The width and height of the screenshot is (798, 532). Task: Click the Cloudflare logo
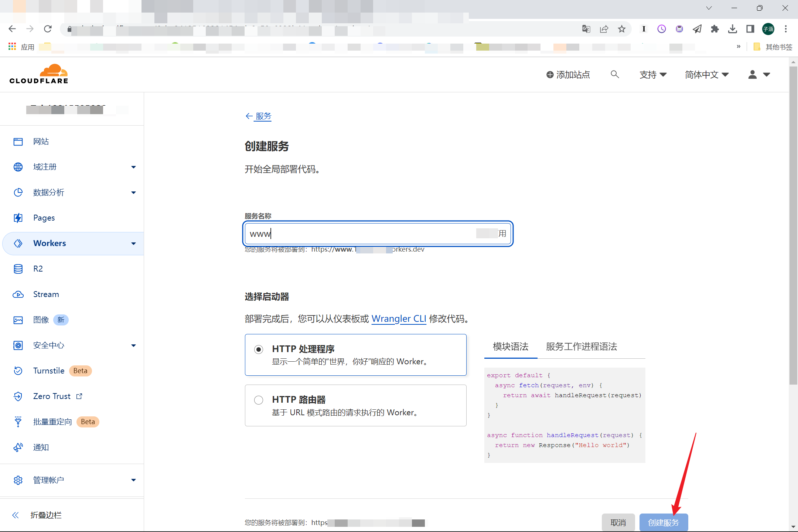(x=39, y=74)
